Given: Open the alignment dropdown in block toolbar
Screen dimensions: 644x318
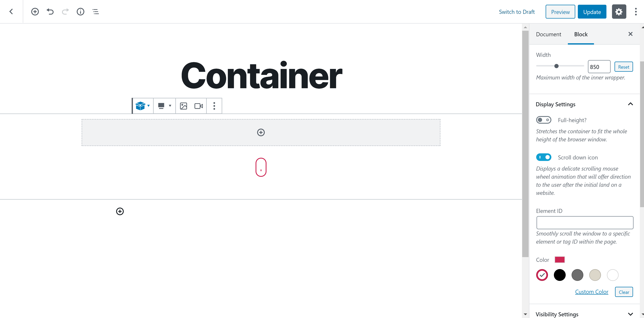Looking at the screenshot, I should [x=164, y=106].
